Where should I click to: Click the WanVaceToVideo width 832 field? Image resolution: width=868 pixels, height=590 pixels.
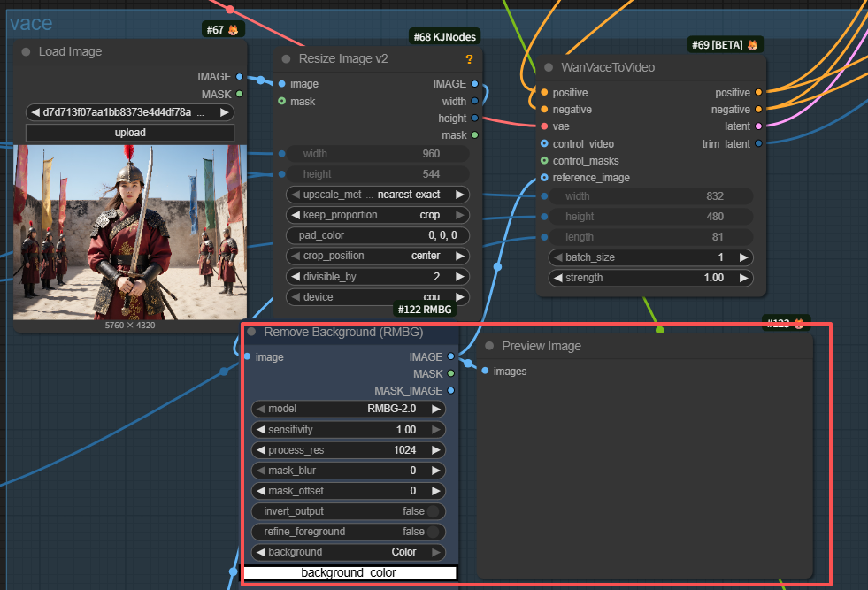tap(650, 196)
